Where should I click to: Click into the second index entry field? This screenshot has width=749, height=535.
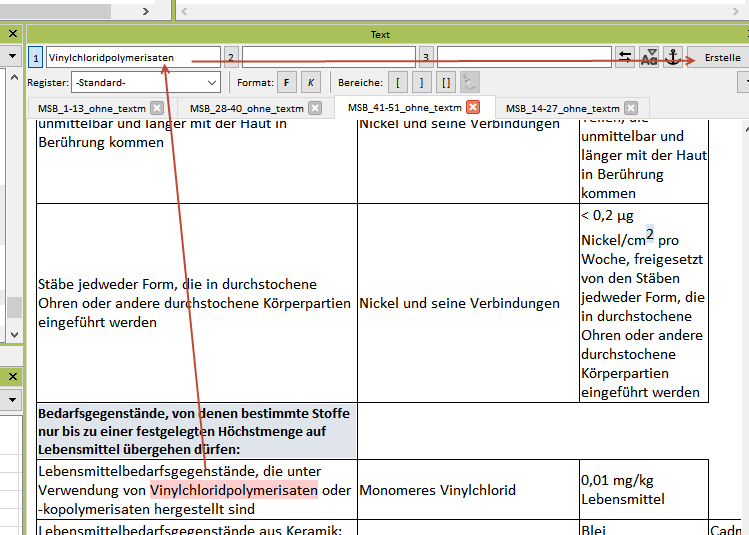coord(328,58)
